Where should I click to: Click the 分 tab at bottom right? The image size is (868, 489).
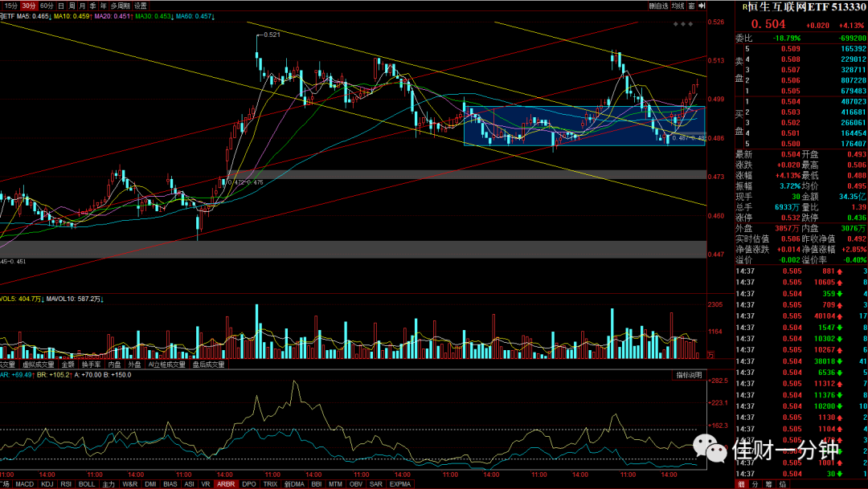coord(755,484)
